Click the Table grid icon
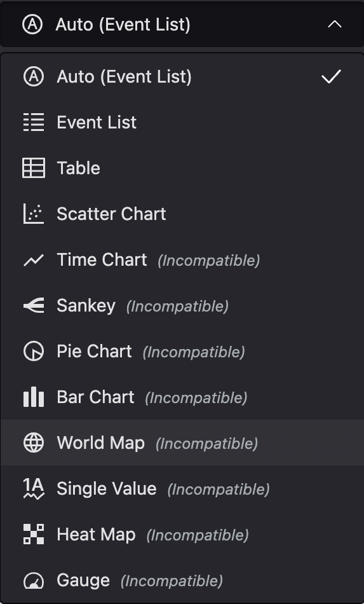 pos(34,168)
